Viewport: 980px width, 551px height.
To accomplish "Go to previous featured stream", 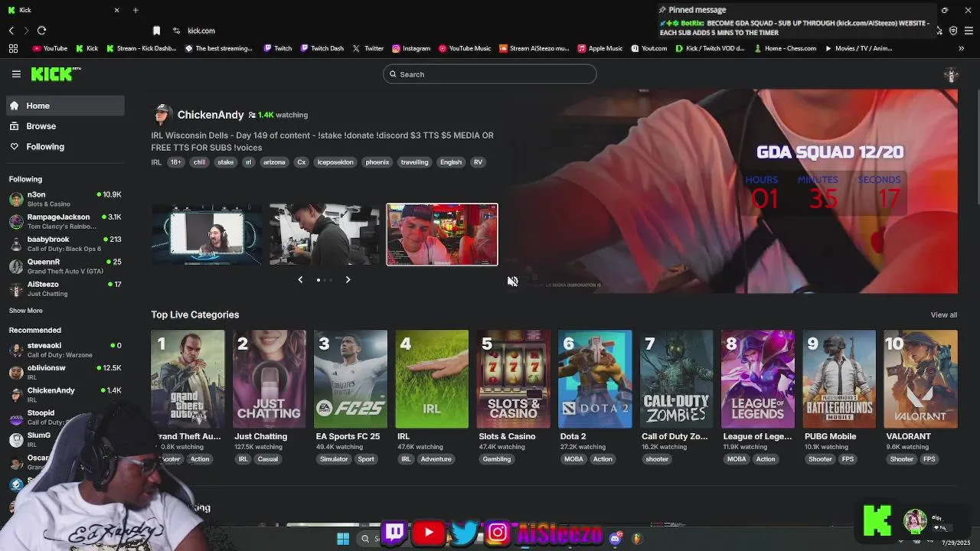I will tap(300, 280).
